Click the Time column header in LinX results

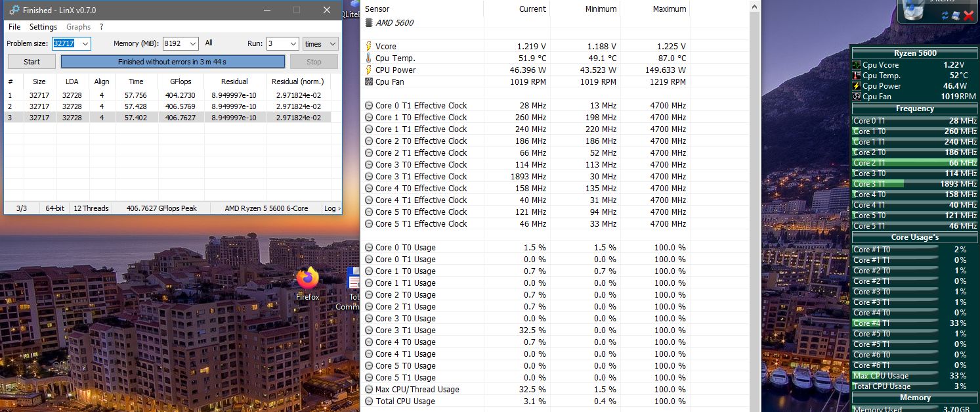[x=137, y=81]
